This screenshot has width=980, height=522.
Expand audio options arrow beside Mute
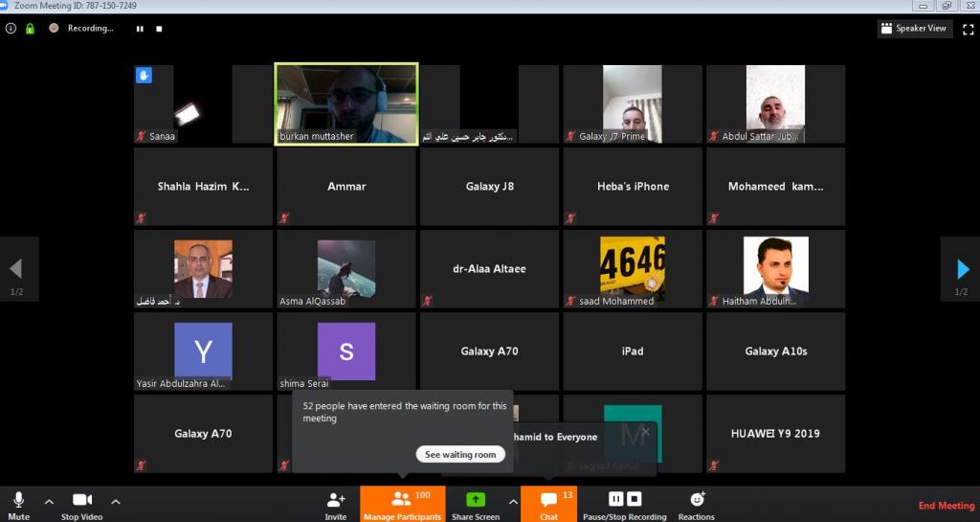click(49, 501)
